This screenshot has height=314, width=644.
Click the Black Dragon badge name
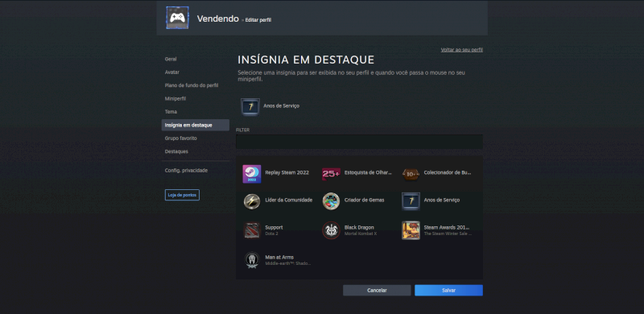click(x=359, y=227)
